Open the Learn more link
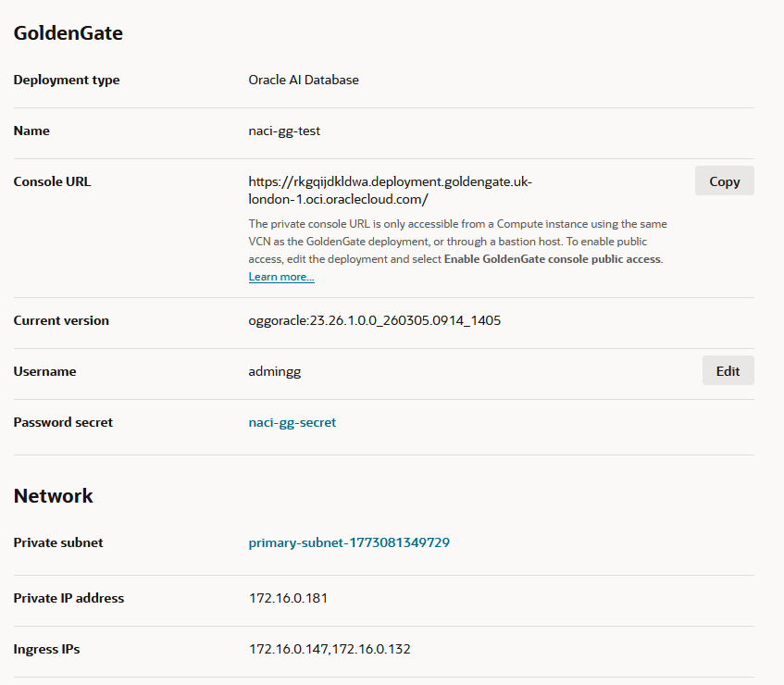 (281, 277)
